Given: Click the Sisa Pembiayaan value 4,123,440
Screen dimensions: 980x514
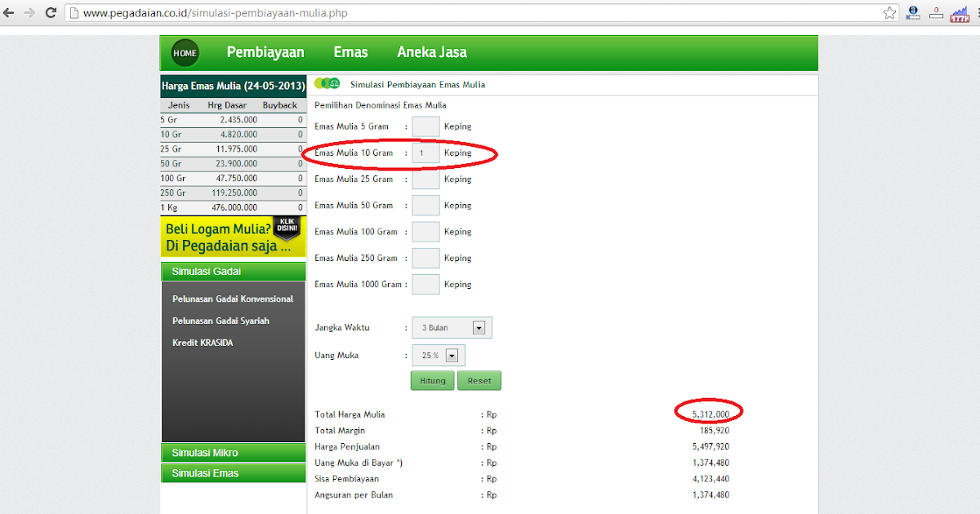Looking at the screenshot, I should [710, 479].
